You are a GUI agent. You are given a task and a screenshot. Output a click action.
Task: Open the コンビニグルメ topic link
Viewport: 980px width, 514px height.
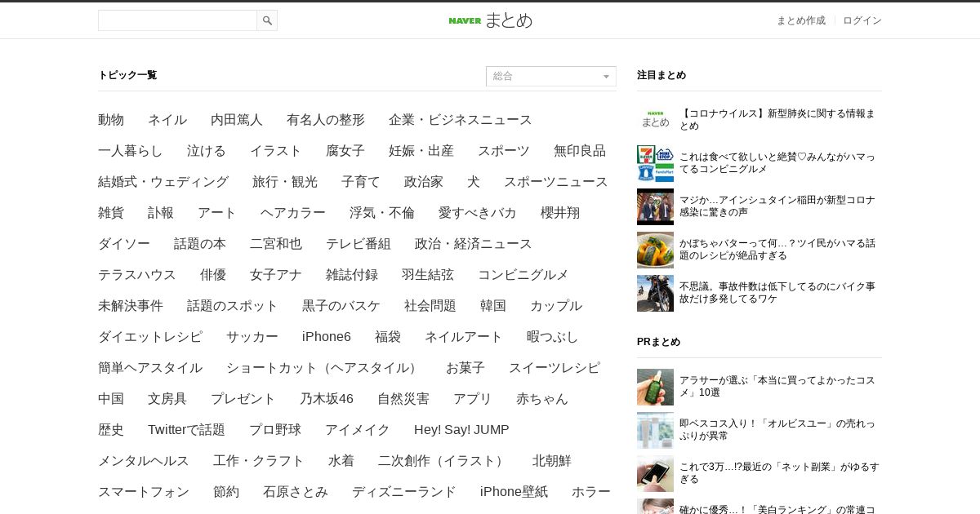[523, 275]
